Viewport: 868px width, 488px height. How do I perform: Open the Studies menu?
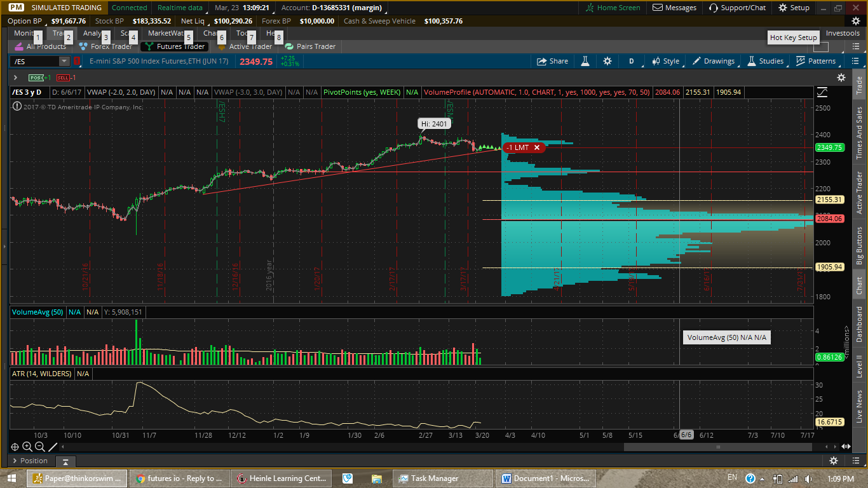(x=765, y=61)
